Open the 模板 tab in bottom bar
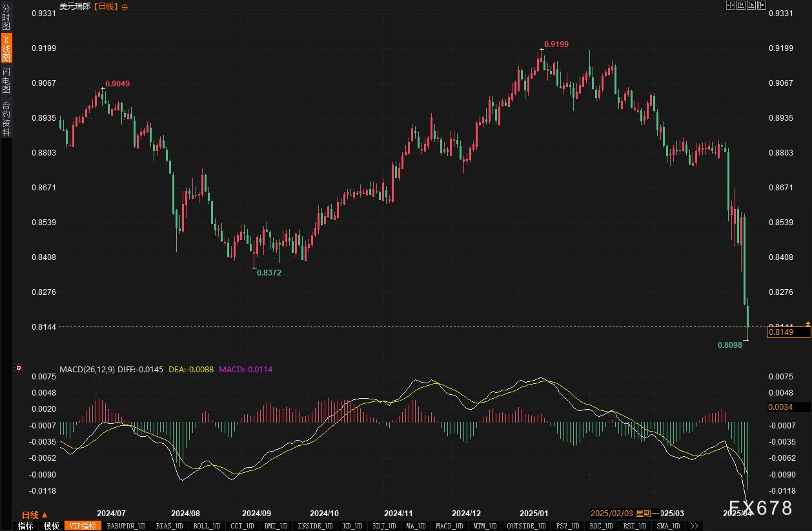Screen dimensions: 812x531 click(x=51, y=526)
